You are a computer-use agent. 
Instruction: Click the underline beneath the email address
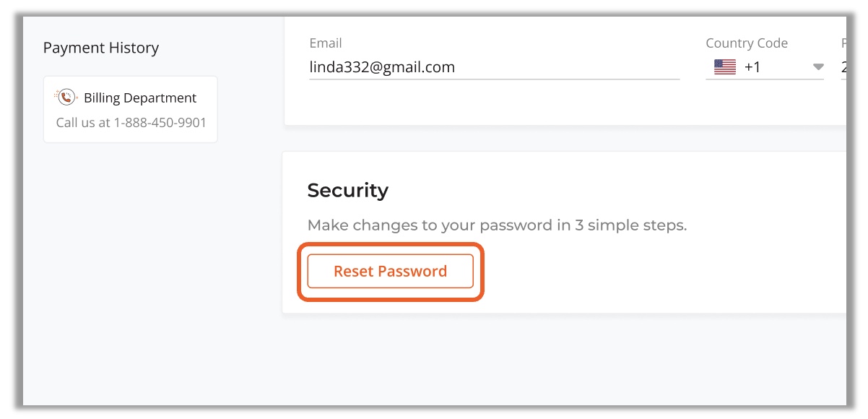click(494, 79)
